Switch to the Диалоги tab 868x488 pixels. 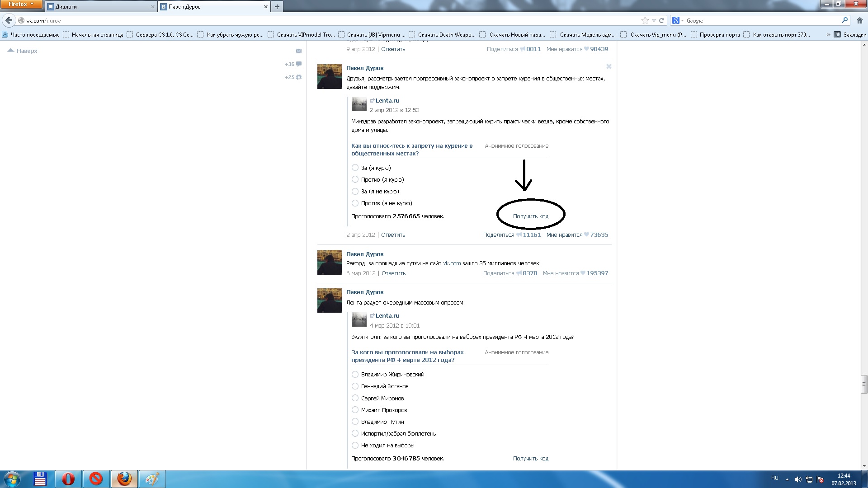[99, 6]
